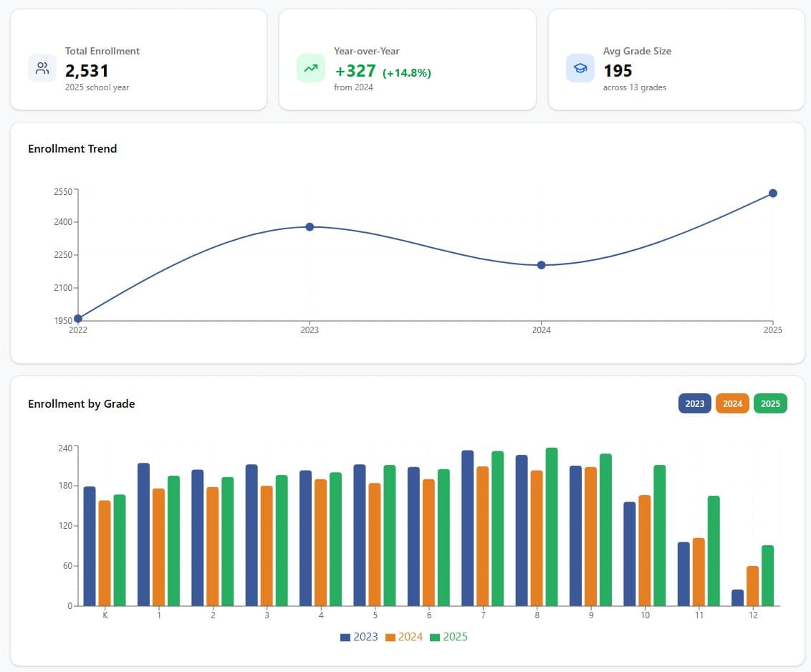Click the 195 average grade size value
Viewport: 811px width, 672px height.
point(618,70)
